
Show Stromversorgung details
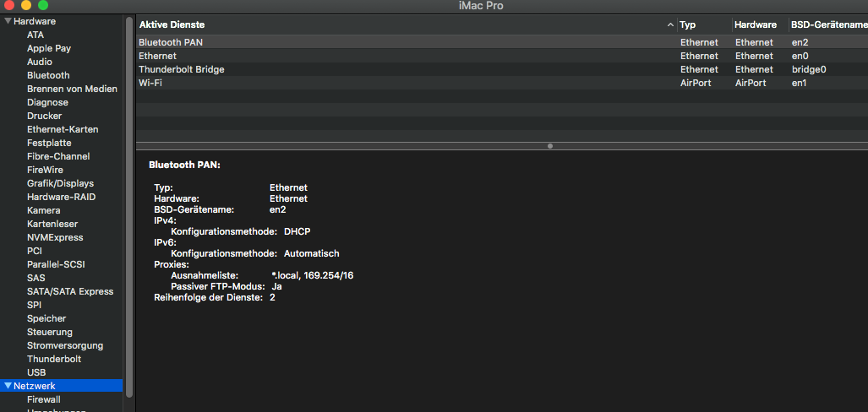tap(65, 345)
